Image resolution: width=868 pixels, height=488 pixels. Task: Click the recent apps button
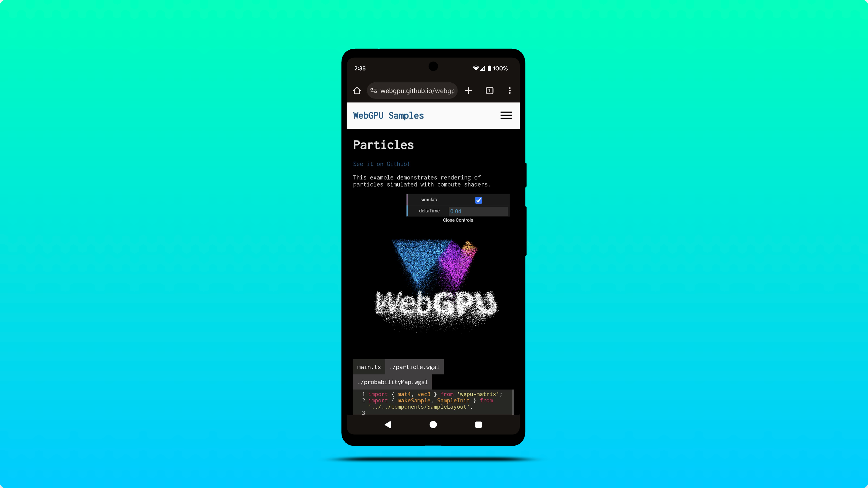[x=479, y=424]
